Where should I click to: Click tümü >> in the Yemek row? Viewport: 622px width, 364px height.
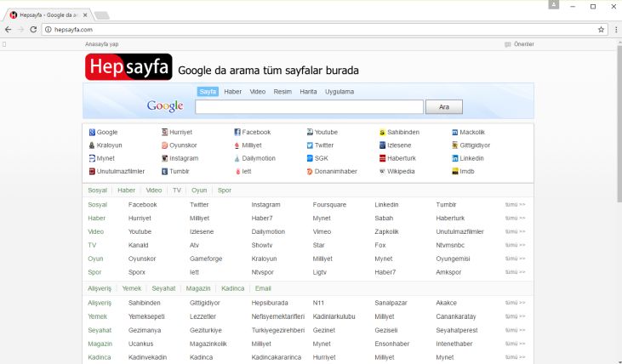[515, 316]
